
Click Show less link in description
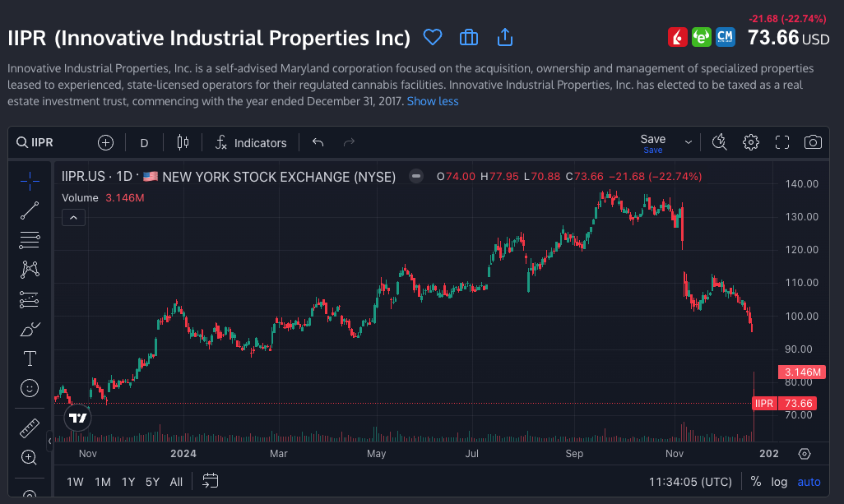[433, 101]
